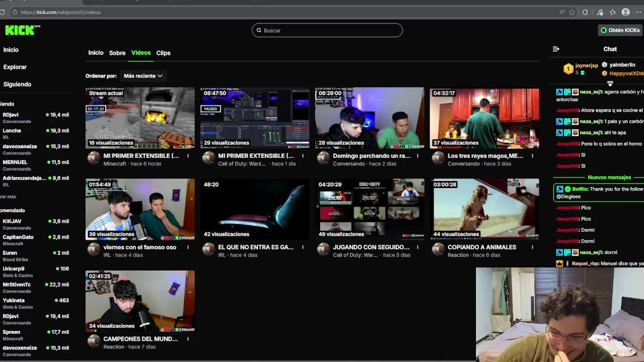Open the Más reciente sort dropdown

143,76
